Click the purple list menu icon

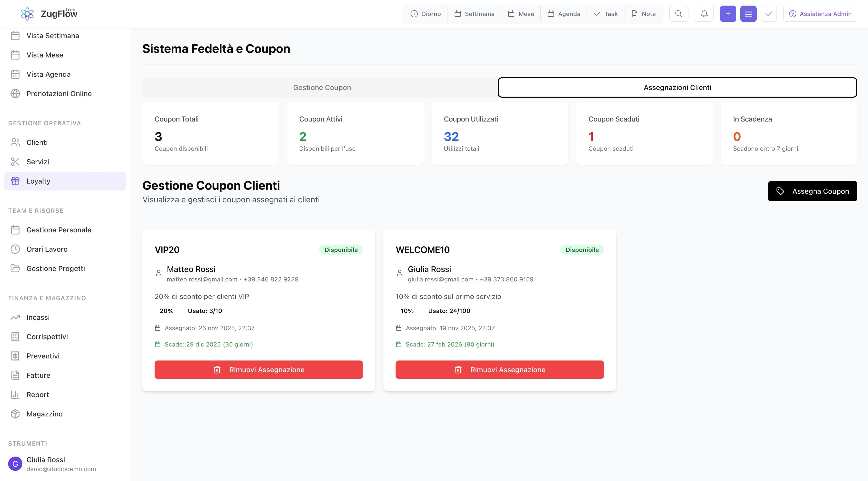748,14
